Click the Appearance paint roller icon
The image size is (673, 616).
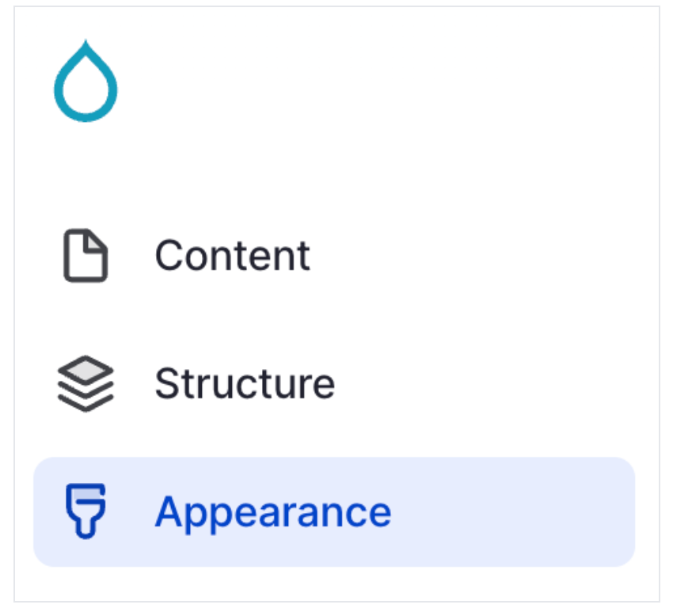[x=86, y=512]
